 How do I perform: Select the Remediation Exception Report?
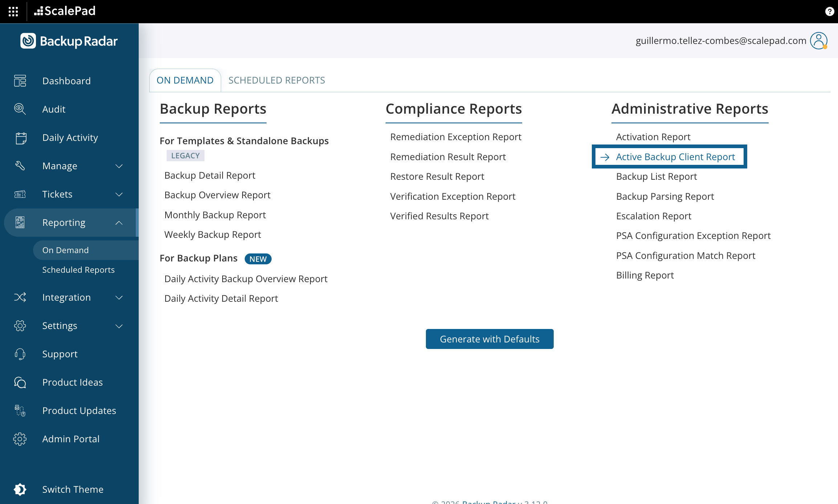point(456,137)
